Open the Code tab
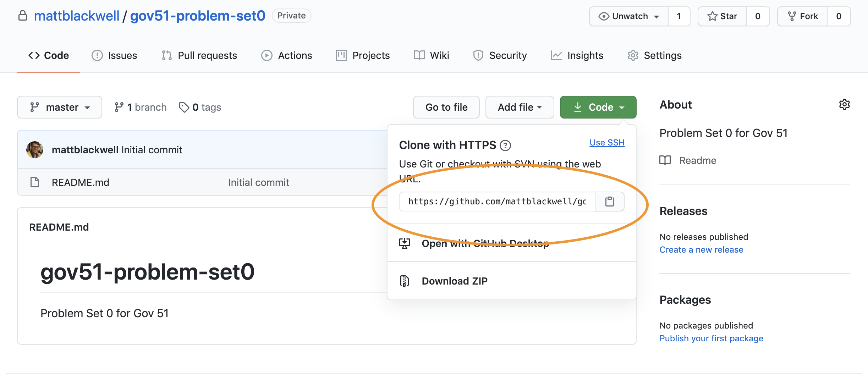This screenshot has width=868, height=391. pos(49,55)
